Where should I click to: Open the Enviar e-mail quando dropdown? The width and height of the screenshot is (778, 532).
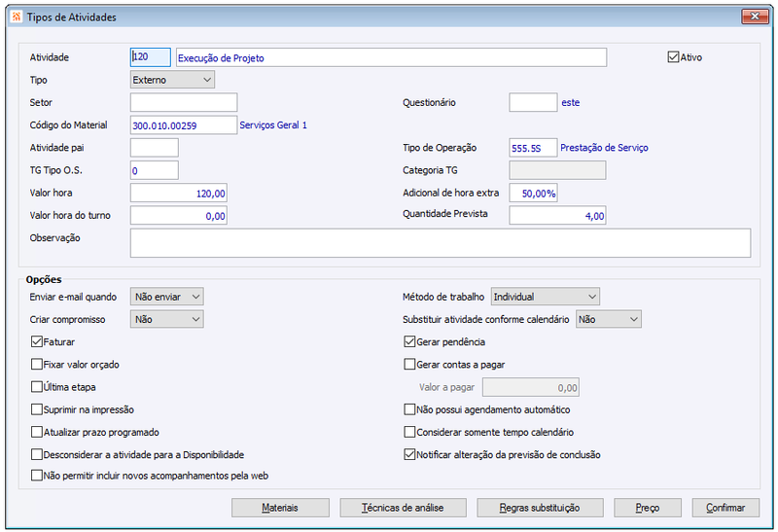click(x=166, y=297)
